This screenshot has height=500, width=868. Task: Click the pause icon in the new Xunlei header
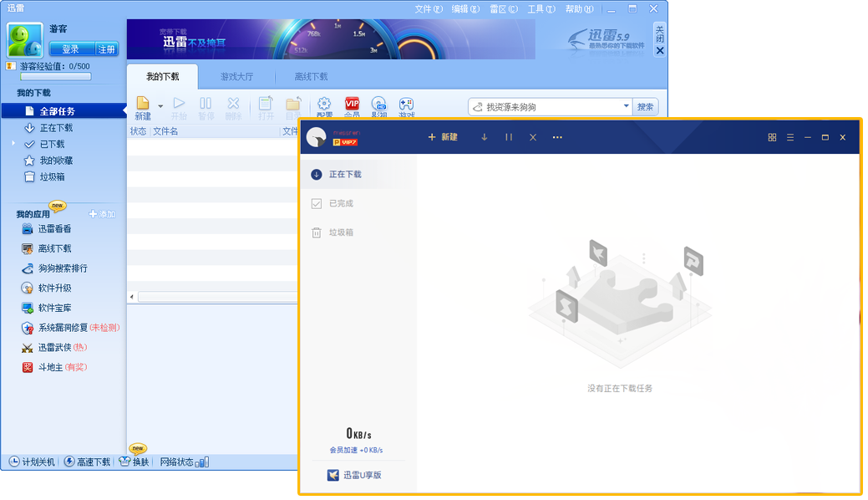[x=509, y=137]
